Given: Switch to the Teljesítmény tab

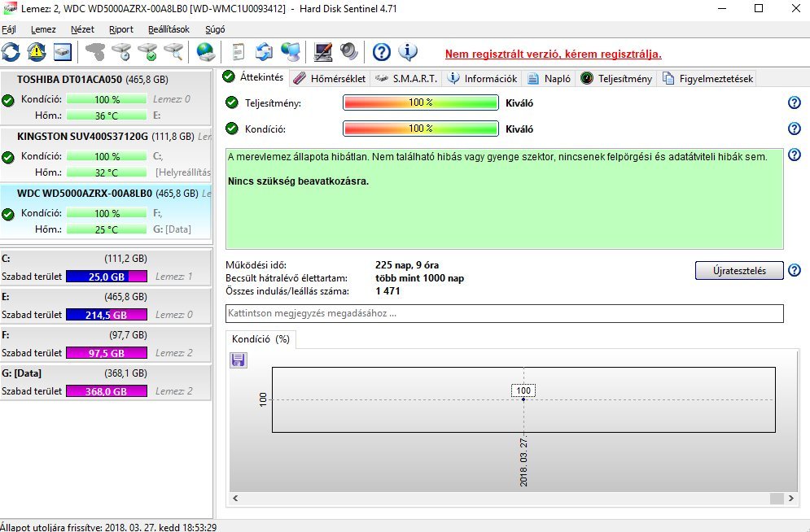Looking at the screenshot, I should coord(616,78).
